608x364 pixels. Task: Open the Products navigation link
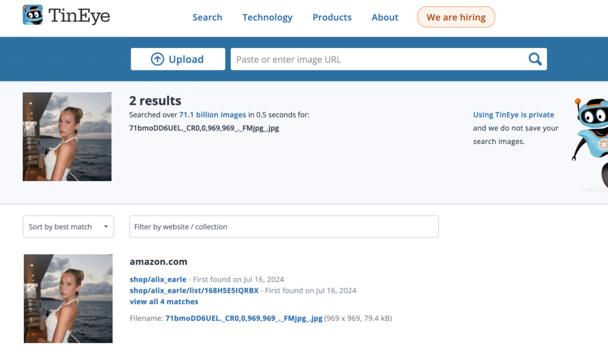point(332,17)
